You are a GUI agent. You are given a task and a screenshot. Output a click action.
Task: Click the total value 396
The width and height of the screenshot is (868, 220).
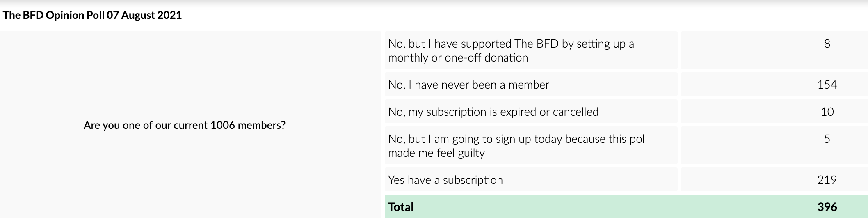827,207
